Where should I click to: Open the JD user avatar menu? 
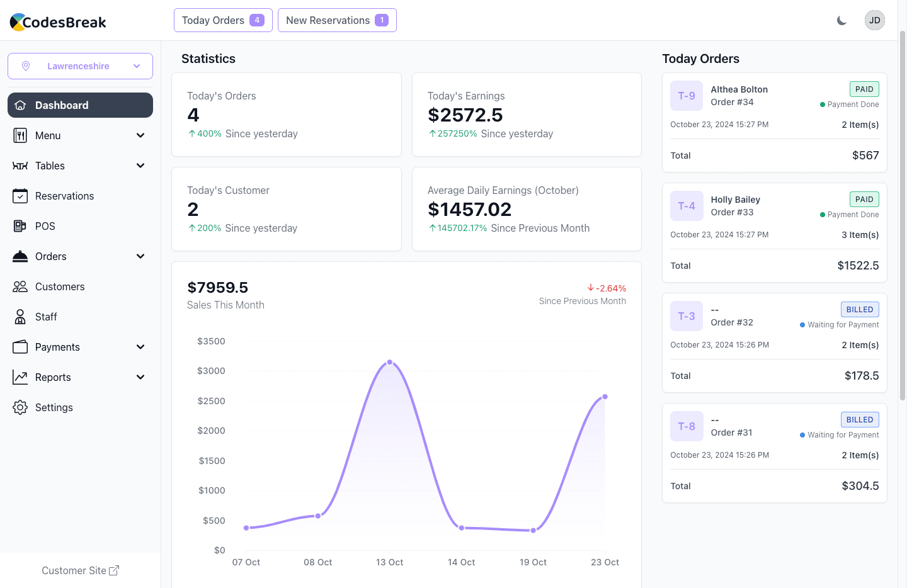(x=874, y=20)
